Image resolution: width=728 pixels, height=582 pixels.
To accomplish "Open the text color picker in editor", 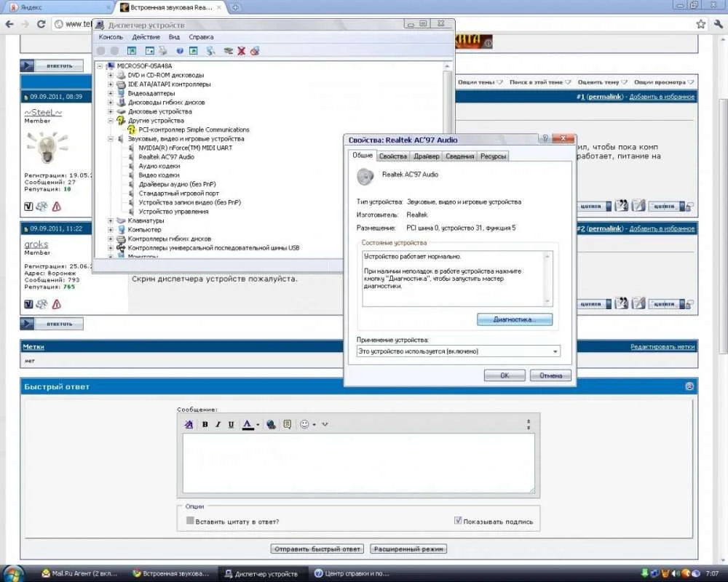I will point(258,424).
